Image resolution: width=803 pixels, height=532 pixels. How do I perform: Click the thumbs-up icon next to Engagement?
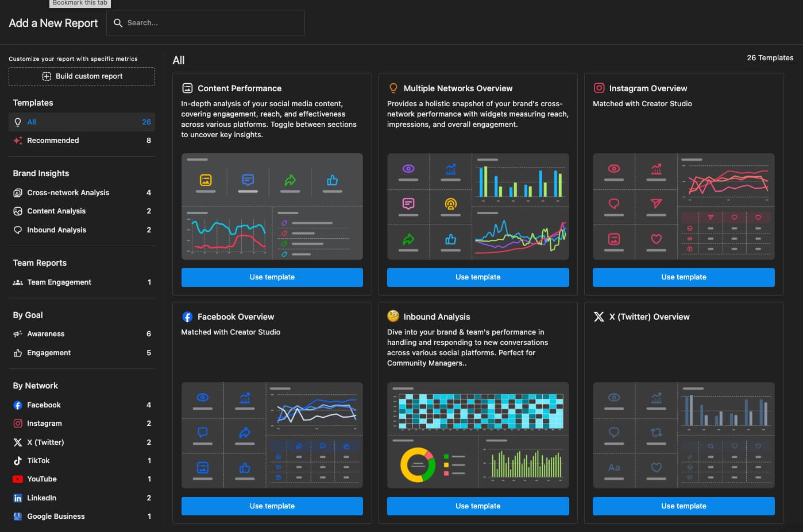point(17,352)
